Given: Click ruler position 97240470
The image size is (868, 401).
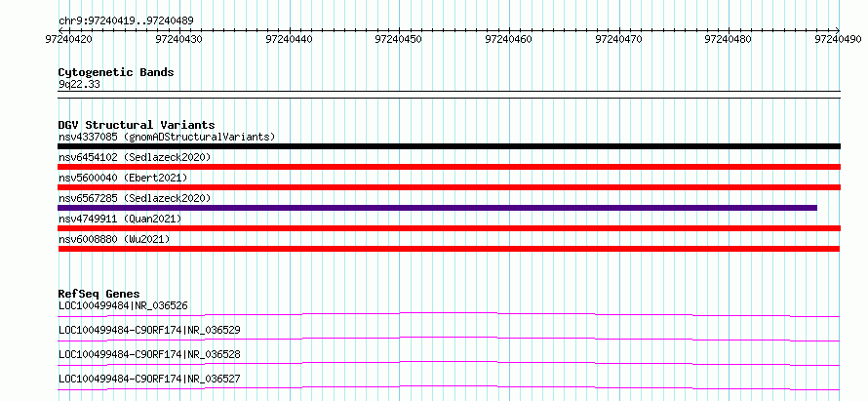Looking at the screenshot, I should click(x=618, y=39).
